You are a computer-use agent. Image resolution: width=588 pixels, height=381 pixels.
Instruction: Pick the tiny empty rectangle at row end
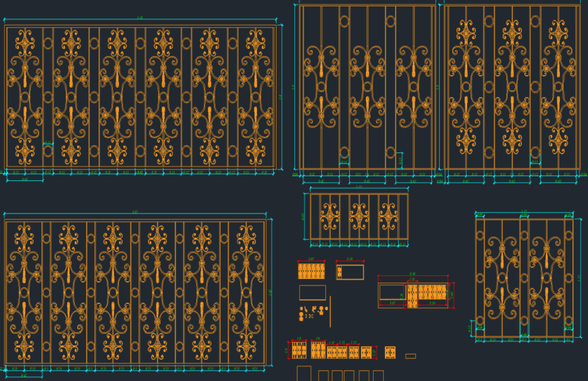411,356
